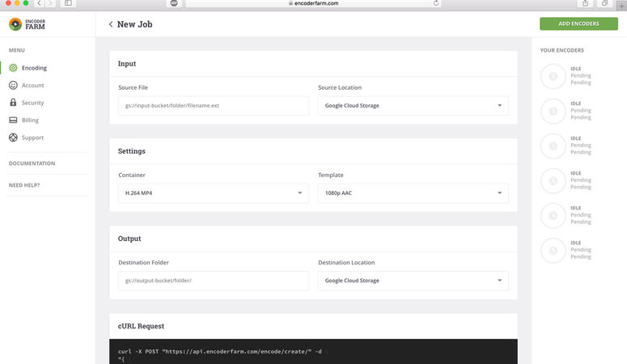This screenshot has width=627, height=364.
Task: Open the Source Location dropdown
Action: [x=413, y=106]
